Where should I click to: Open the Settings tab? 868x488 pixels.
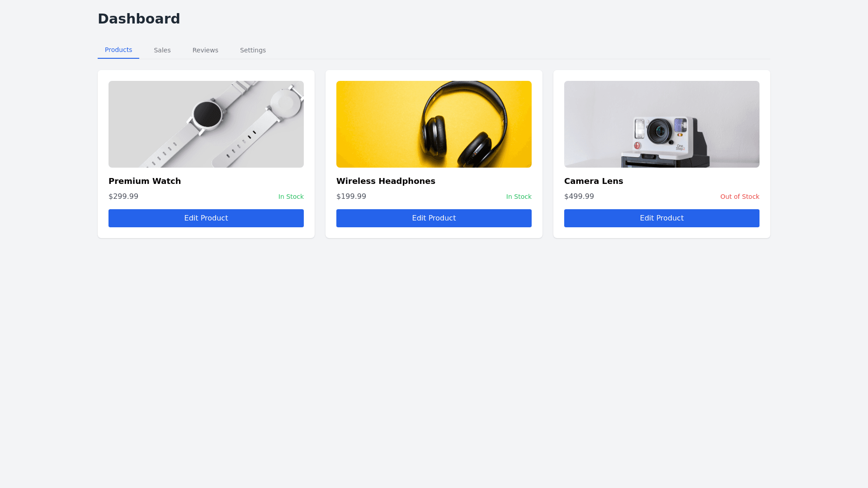253,50
